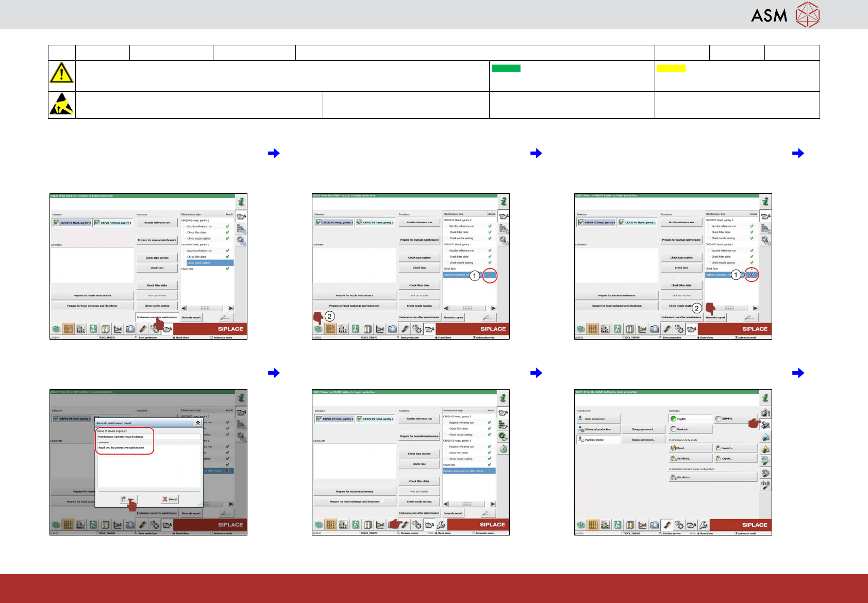
Task: Select highlighted 'Machine endurance run' row in the fifth screenshot
Action: click(469, 471)
